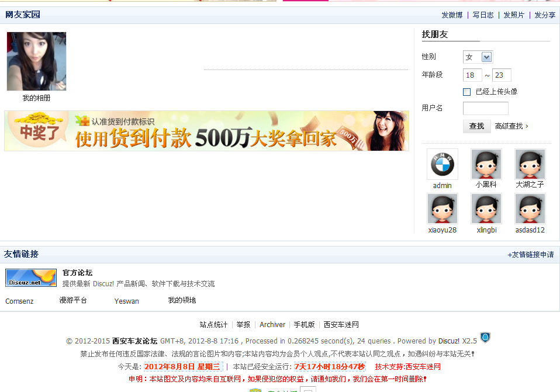This screenshot has width=560, height=392.
Task: Click the 用户名 username input field
Action: tap(485, 108)
